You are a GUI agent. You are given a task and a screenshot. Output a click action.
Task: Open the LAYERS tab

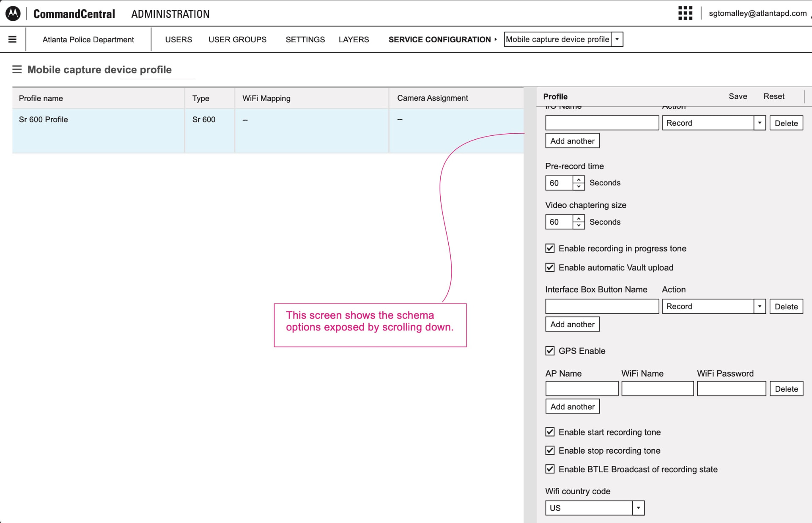354,39
